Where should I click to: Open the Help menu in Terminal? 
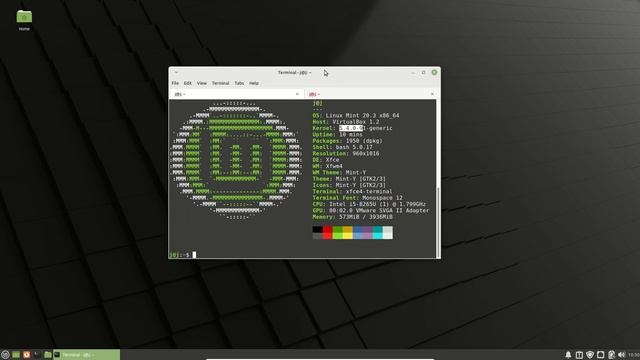[x=254, y=83]
